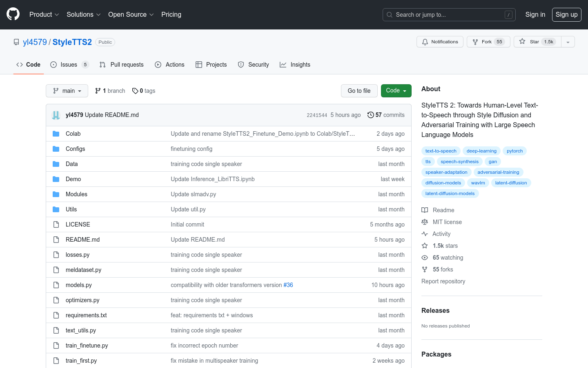Select the text-to-speech topic tag

coord(441,151)
